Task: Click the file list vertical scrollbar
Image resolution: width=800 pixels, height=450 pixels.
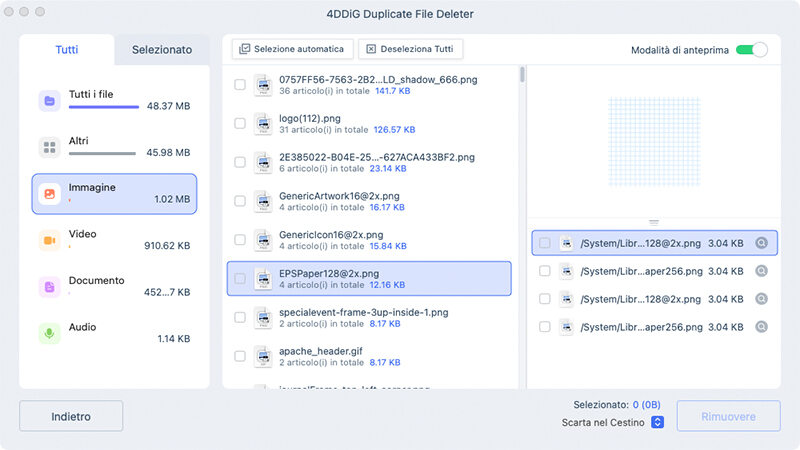Action: click(522, 75)
